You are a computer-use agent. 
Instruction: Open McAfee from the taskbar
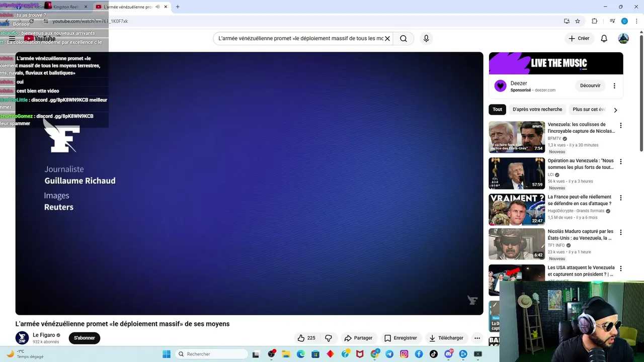[360, 354]
